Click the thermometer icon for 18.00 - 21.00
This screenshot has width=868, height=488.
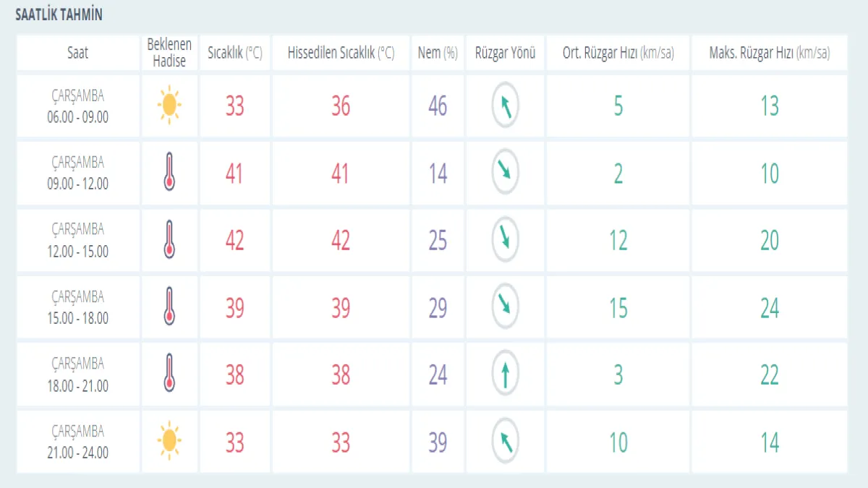pos(169,374)
